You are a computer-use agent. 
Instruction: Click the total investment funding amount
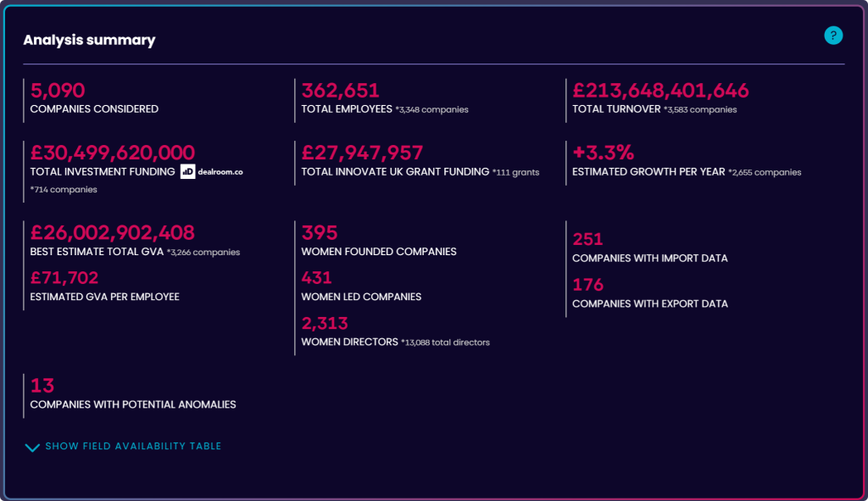(x=113, y=153)
